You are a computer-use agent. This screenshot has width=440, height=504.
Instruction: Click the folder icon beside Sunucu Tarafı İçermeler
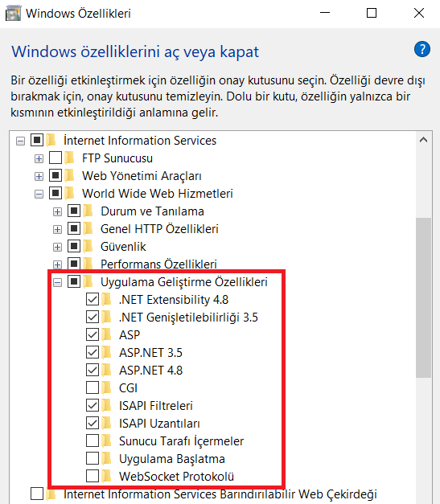coord(106,441)
